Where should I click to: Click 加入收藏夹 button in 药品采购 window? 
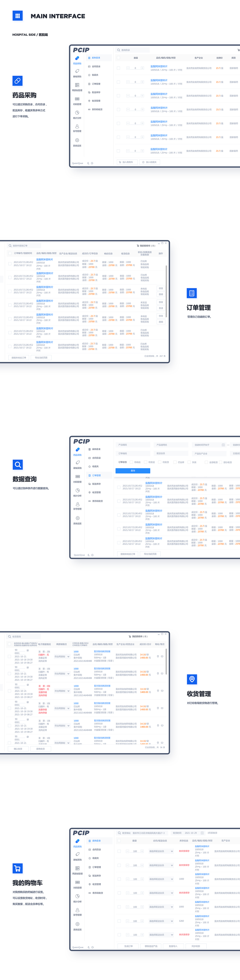150,162
